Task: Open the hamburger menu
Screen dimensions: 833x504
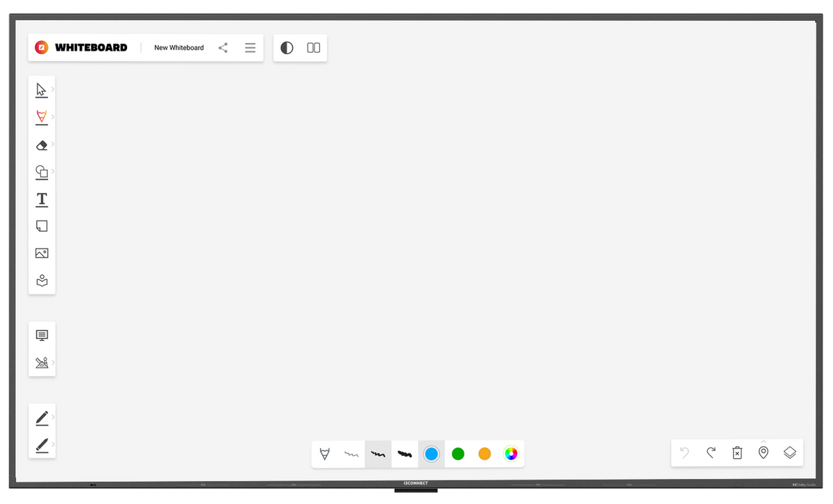Action: pyautogui.click(x=250, y=48)
